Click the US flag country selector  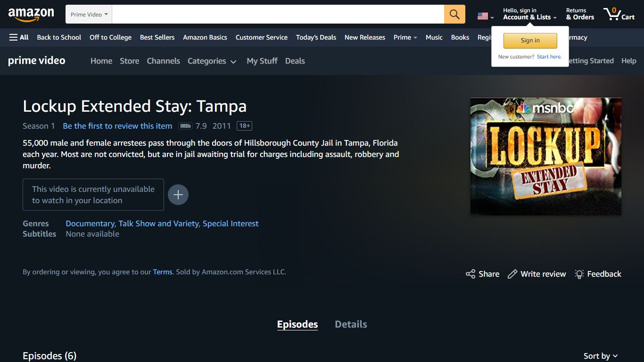[x=485, y=16]
